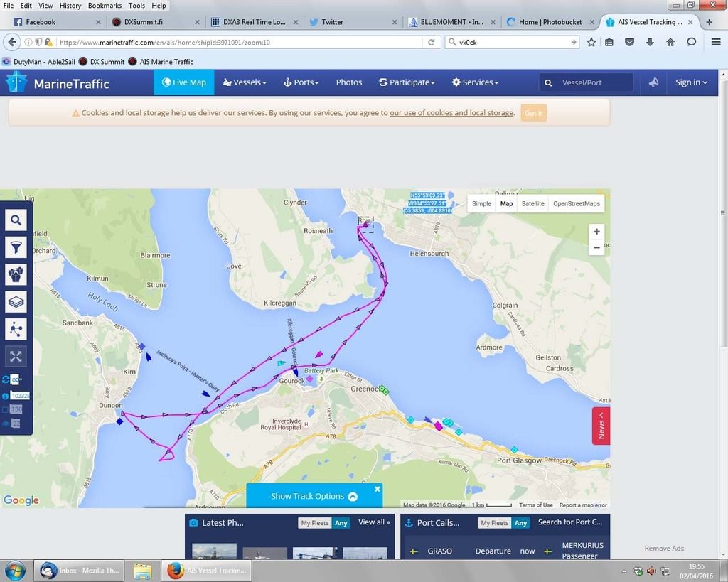
Task: Open the My Fleets ships tool
Action: pos(16,275)
